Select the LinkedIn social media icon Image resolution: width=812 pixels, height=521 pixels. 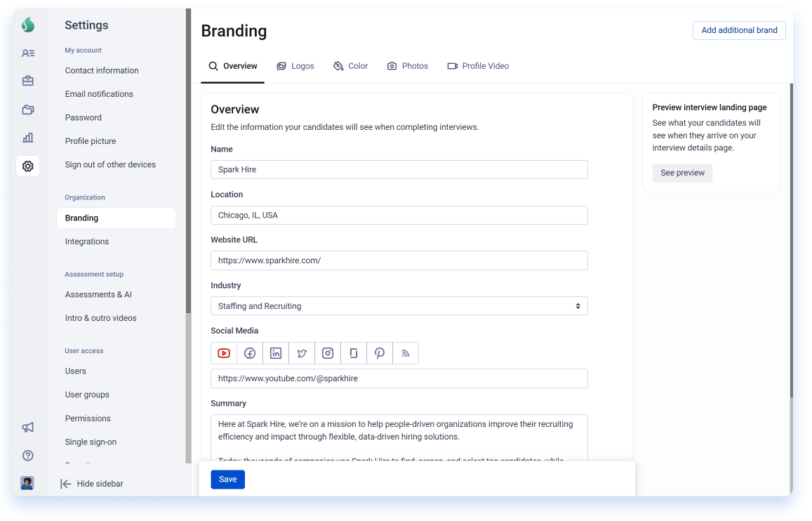[276, 353]
